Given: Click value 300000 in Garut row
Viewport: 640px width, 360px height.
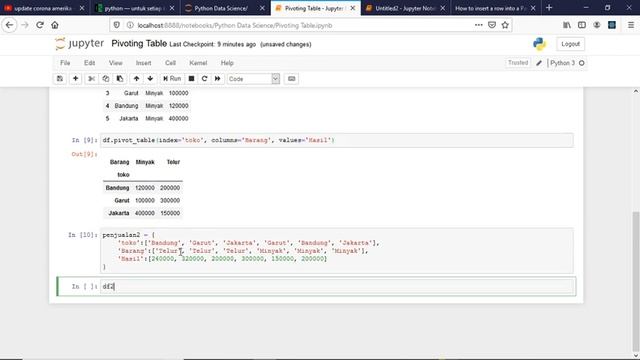Looking at the screenshot, I should point(170,200).
